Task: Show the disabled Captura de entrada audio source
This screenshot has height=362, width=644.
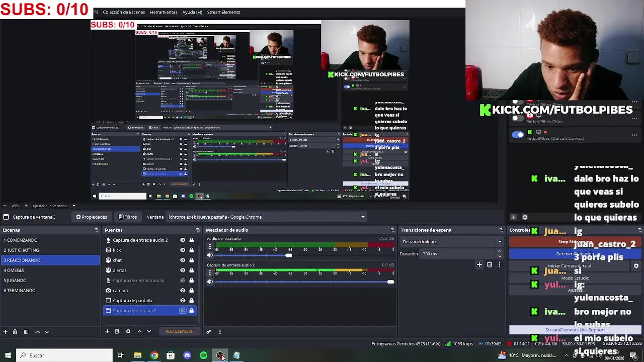Action: (183, 281)
